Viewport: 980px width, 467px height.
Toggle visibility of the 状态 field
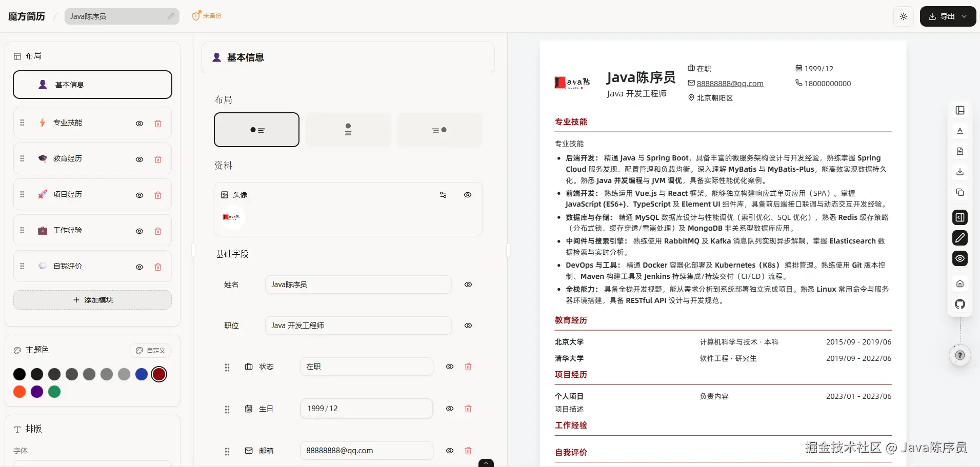point(450,367)
